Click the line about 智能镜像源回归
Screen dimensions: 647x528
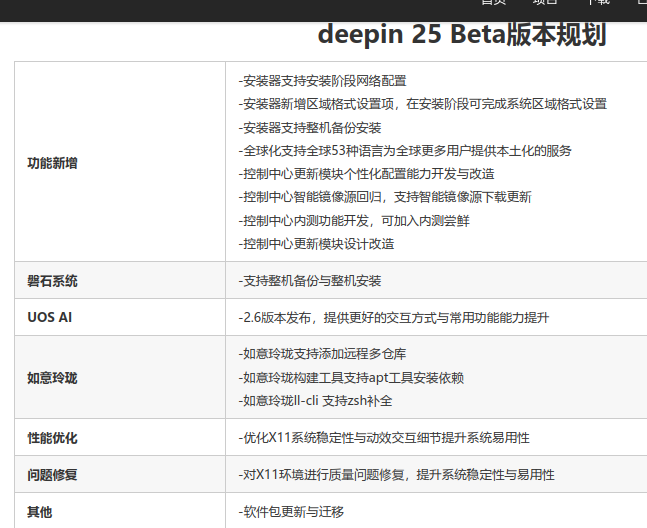pyautogui.click(x=385, y=197)
